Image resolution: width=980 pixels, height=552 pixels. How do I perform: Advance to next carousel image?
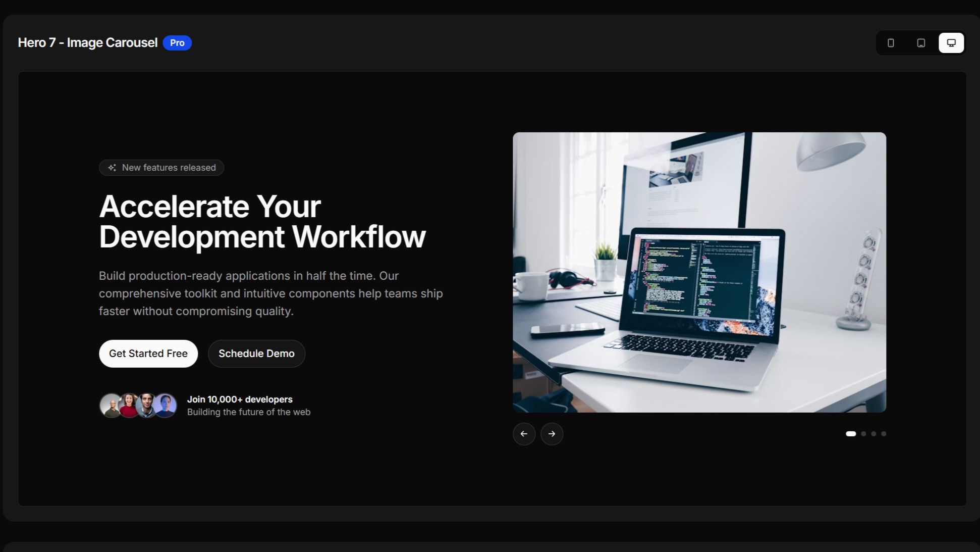(x=552, y=434)
